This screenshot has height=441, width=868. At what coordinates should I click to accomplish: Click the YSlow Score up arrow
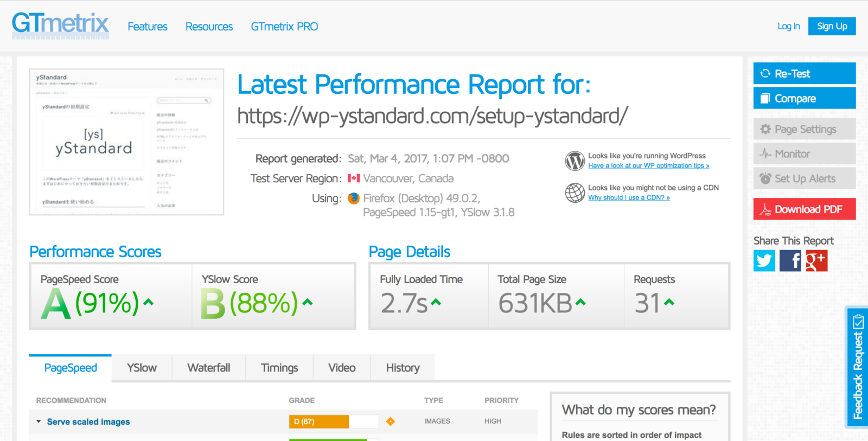[308, 302]
